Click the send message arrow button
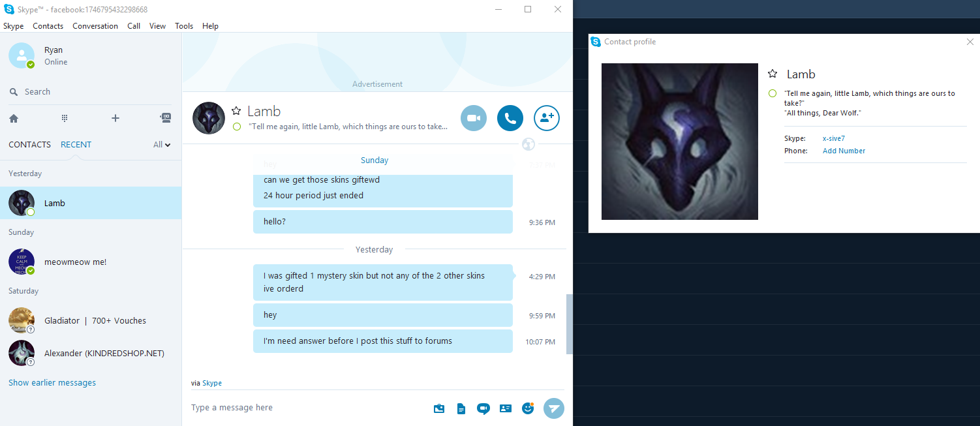The width and height of the screenshot is (980, 426). 554,408
